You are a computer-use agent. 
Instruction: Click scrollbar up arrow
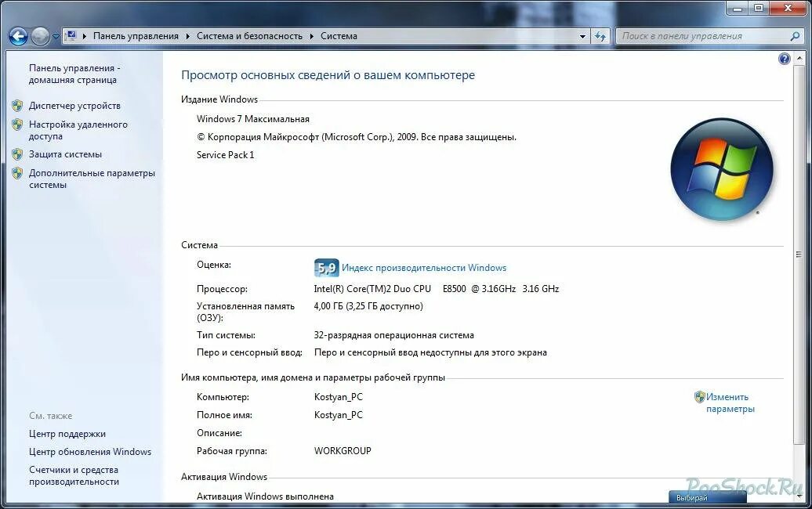pyautogui.click(x=799, y=57)
